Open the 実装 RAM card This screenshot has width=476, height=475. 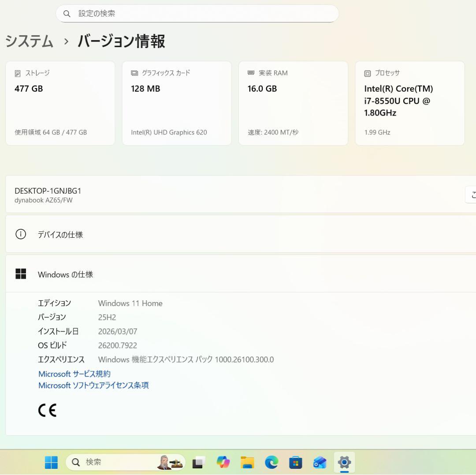click(x=293, y=103)
